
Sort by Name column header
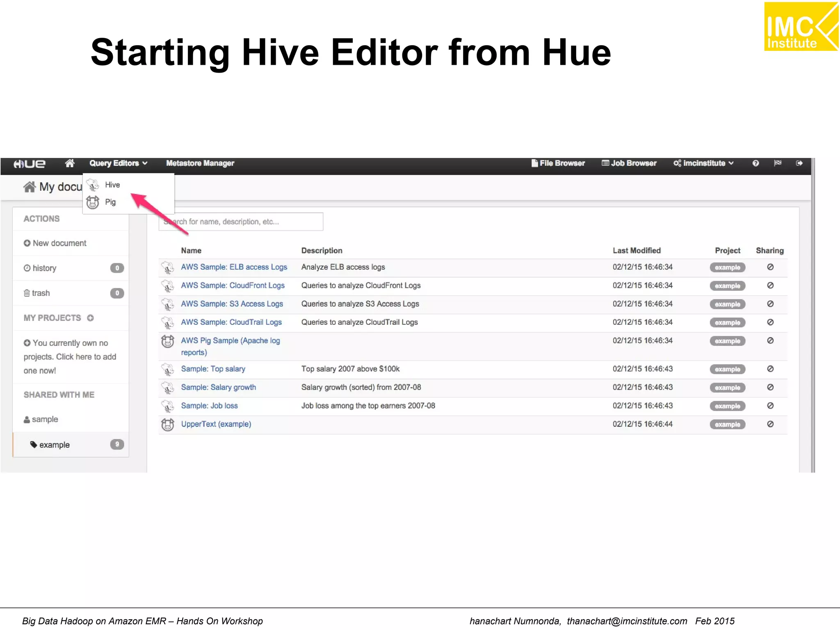(191, 251)
